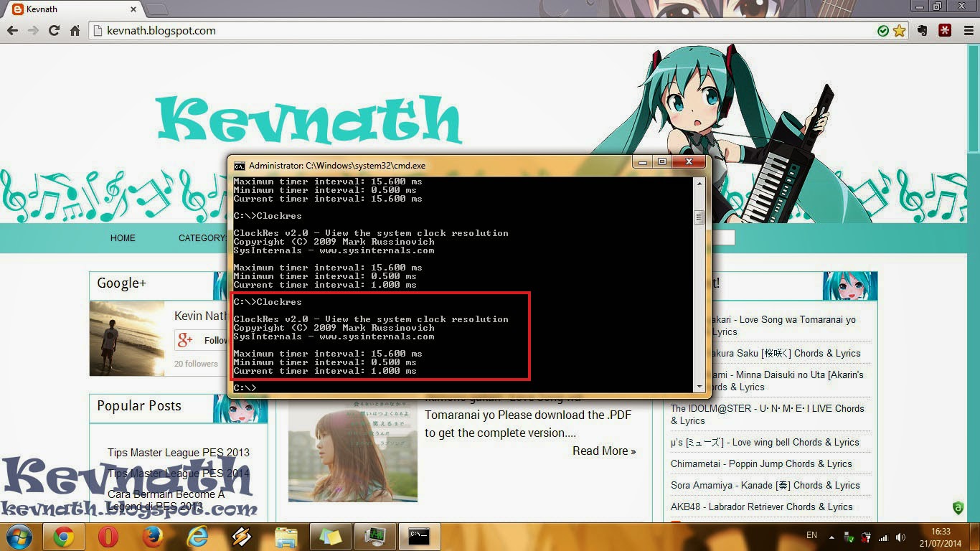Image resolution: width=980 pixels, height=551 pixels.
Task: Click the kevnath.blogspot.com address bar
Action: click(x=499, y=31)
